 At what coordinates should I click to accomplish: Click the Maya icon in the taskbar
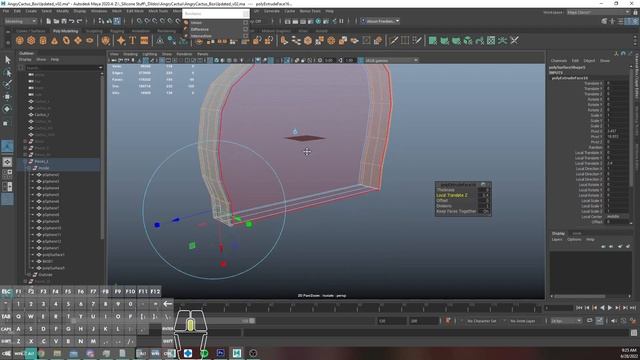pos(237,353)
